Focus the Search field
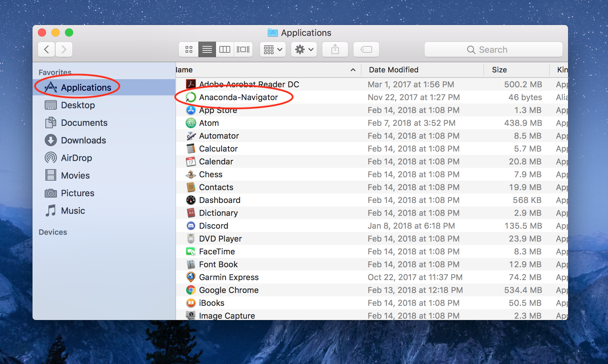This screenshot has height=364, width=608. click(x=494, y=50)
